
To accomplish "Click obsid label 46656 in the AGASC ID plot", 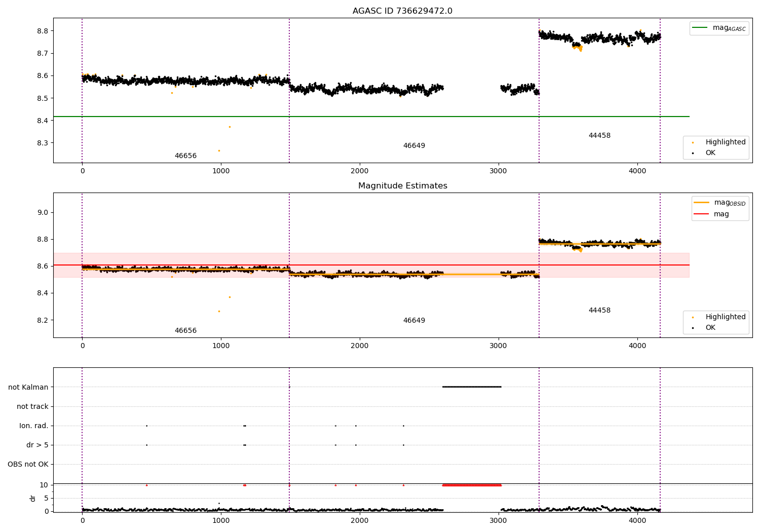I will tap(185, 156).
